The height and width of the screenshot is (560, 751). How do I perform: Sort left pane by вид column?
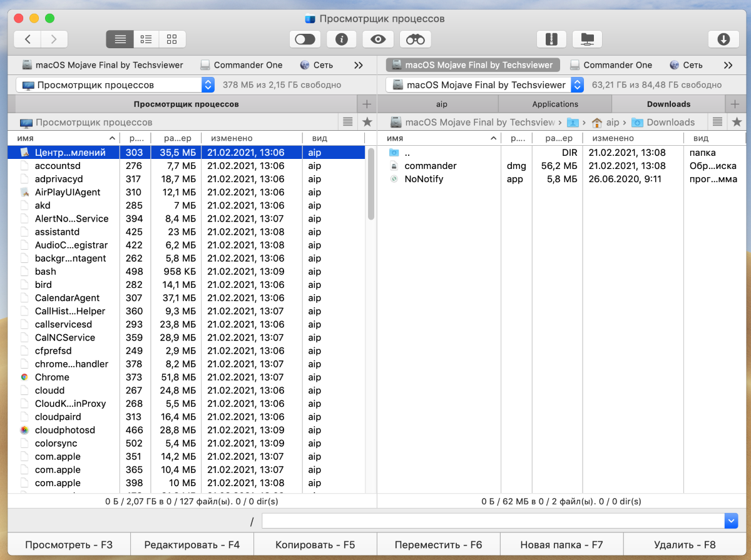pyautogui.click(x=333, y=138)
